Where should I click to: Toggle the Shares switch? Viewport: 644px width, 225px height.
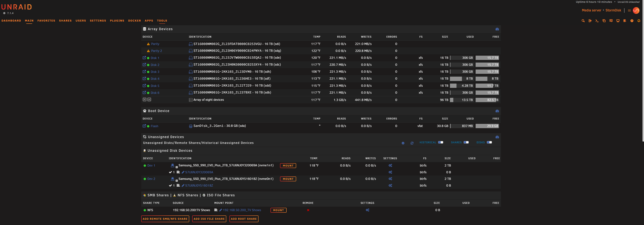[x=466, y=143]
